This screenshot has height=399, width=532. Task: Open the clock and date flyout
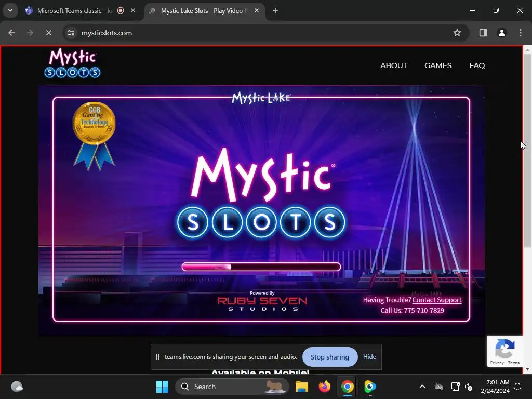pos(495,387)
